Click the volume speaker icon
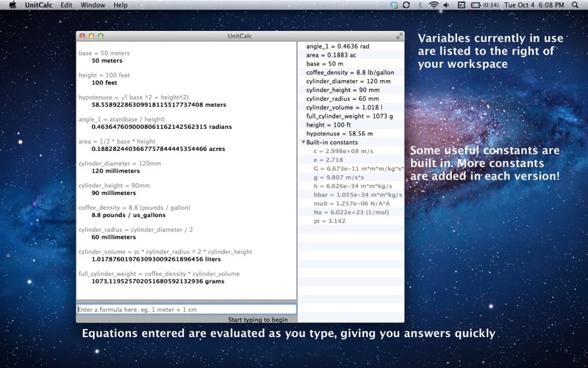Image resolution: width=588 pixels, height=368 pixels. (446, 5)
